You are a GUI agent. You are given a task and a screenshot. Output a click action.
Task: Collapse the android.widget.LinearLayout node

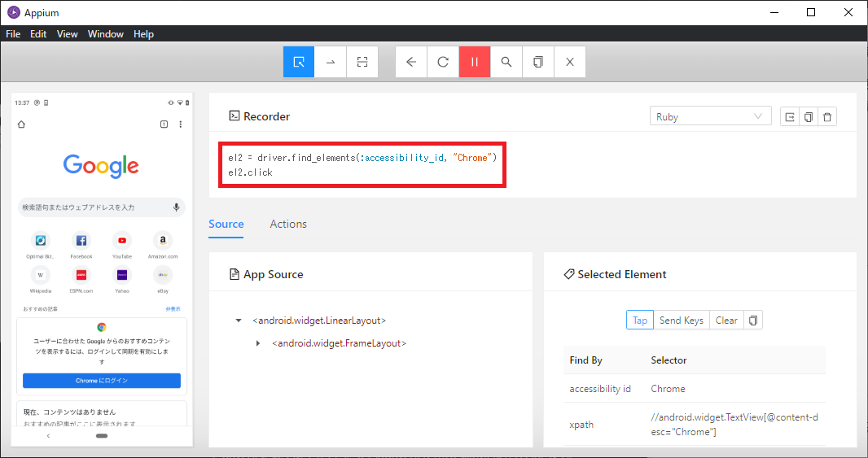click(x=239, y=321)
